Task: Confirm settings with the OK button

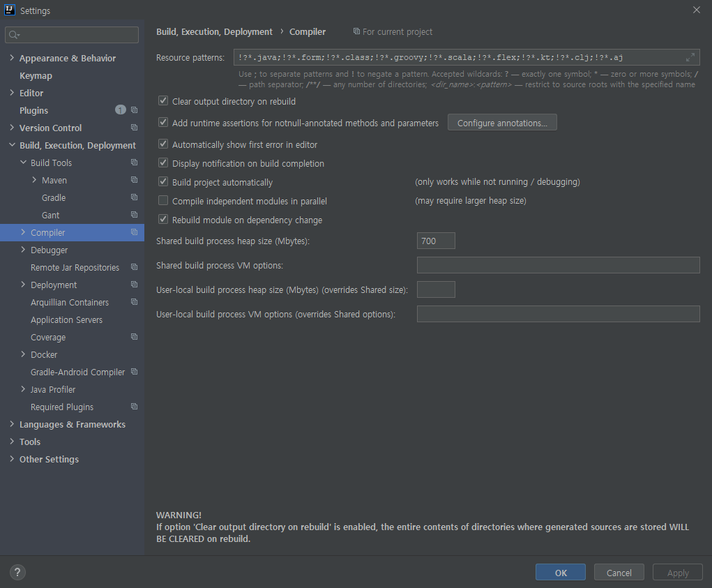Action: 561,573
